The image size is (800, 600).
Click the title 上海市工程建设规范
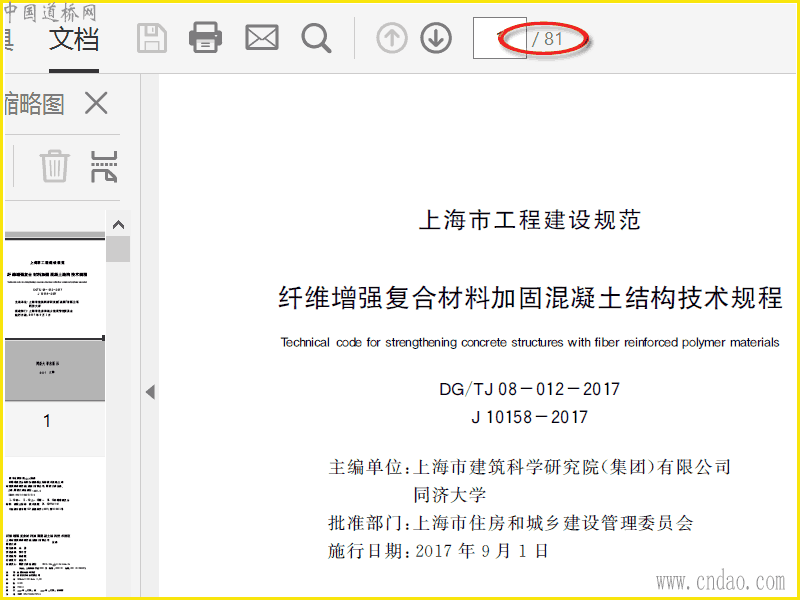click(530, 220)
